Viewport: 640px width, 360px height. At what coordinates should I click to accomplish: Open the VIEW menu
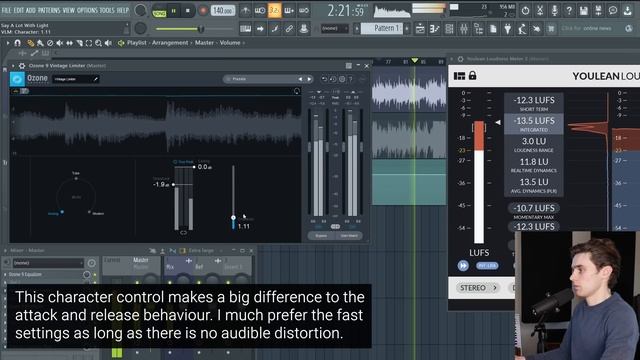click(x=69, y=10)
